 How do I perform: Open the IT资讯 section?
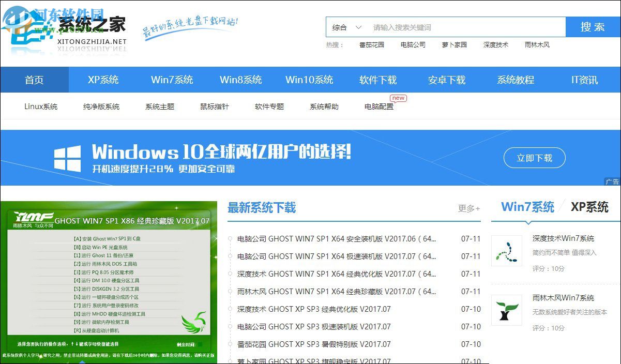pos(584,80)
